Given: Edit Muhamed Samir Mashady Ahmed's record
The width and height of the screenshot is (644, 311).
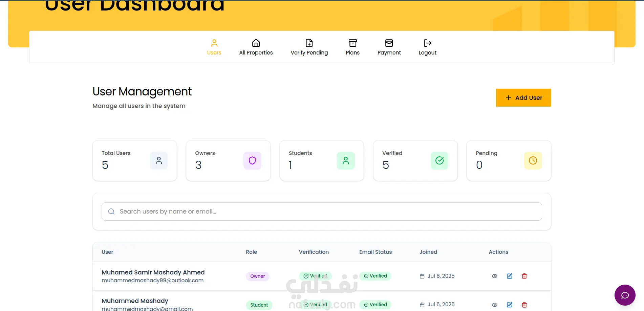Looking at the screenshot, I should click(510, 276).
